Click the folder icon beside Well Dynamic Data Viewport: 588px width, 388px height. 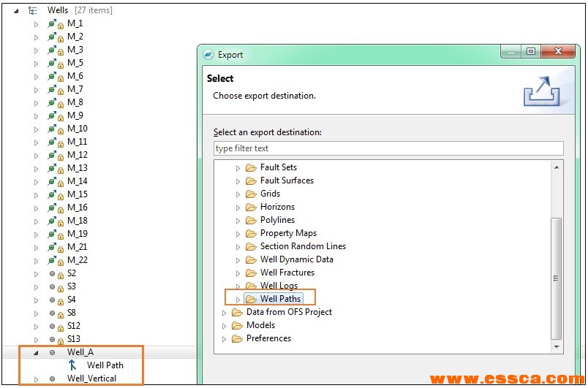coord(251,259)
